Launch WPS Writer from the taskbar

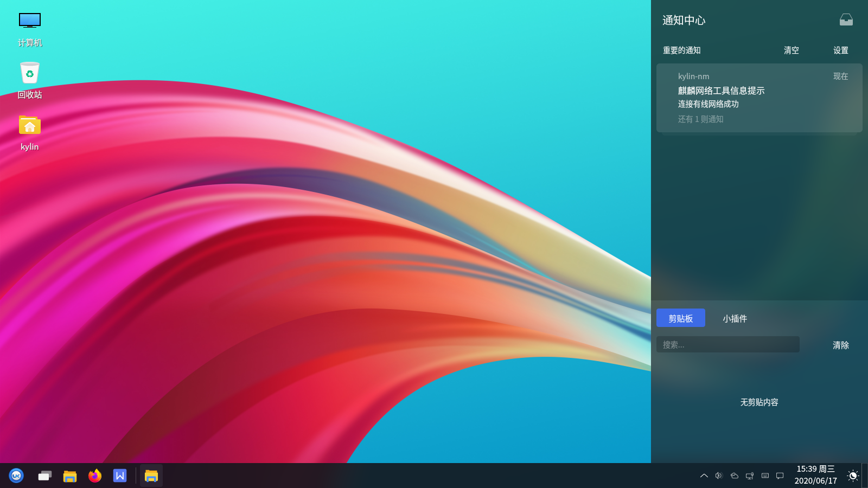[120, 476]
